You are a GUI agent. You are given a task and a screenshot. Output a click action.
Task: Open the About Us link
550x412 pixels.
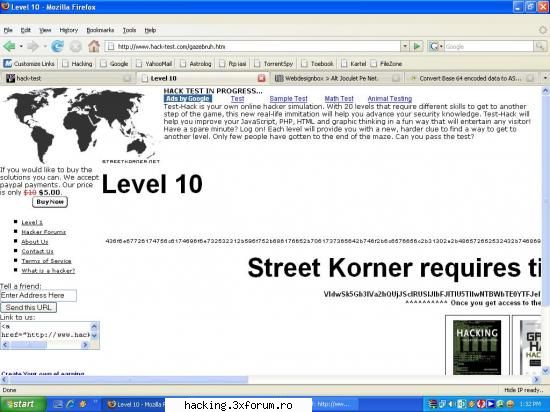pos(35,242)
